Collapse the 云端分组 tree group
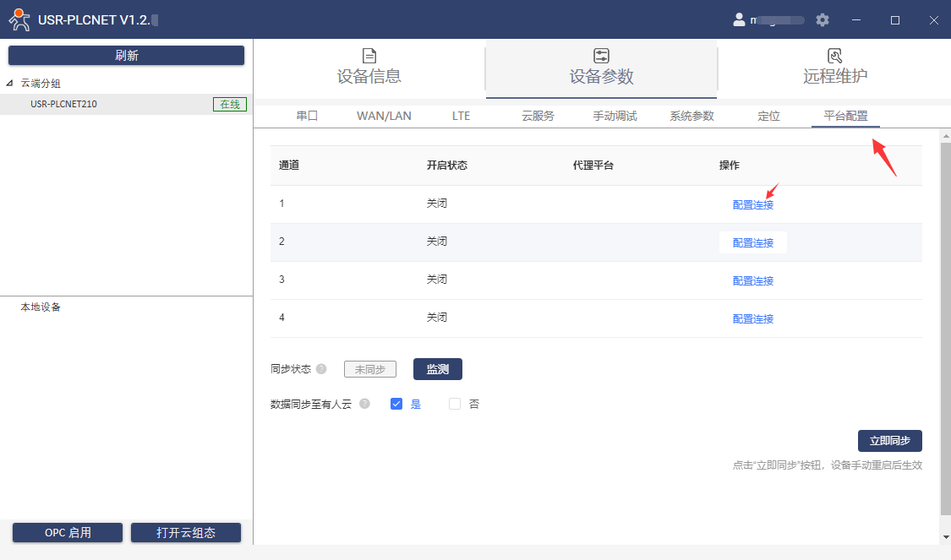 [x=9, y=84]
